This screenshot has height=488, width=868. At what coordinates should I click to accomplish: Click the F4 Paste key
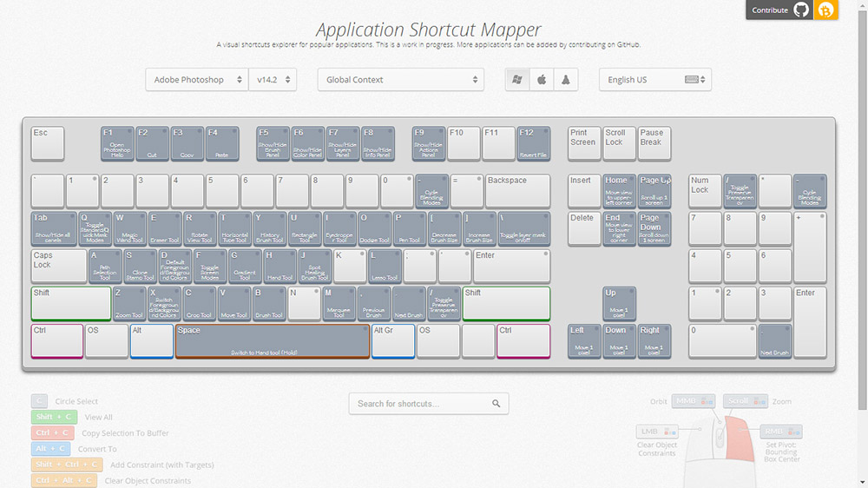coord(222,143)
